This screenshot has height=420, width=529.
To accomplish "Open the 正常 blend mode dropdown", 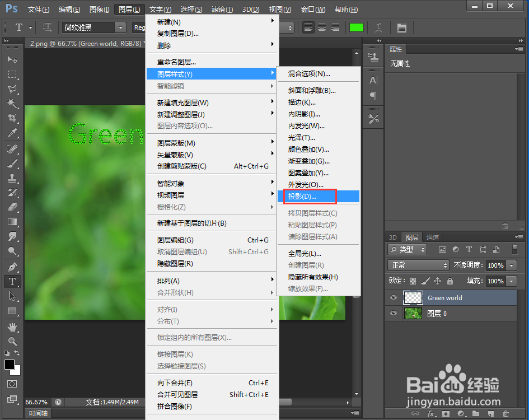I will tap(418, 265).
